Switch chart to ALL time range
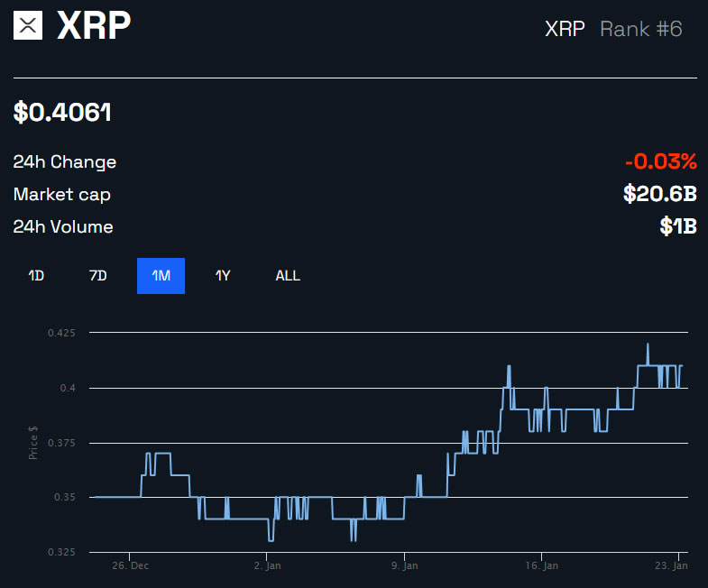The image size is (708, 588). [x=288, y=276]
